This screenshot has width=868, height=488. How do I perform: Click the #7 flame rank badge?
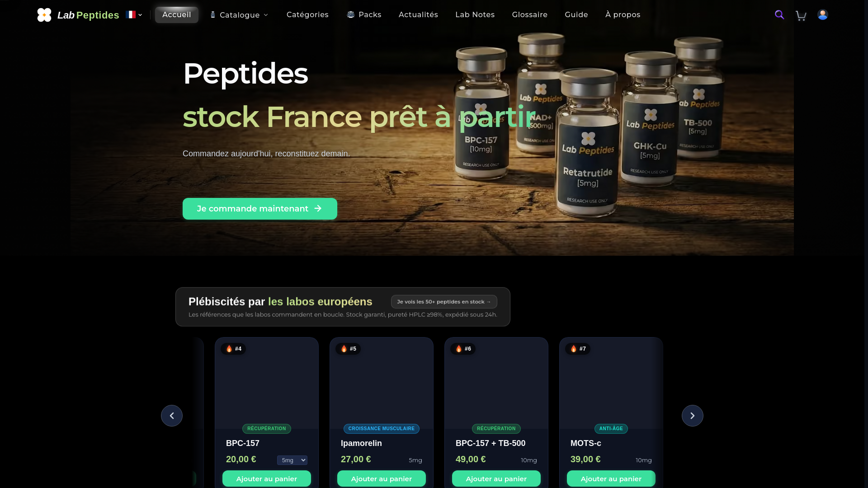pos(578,349)
